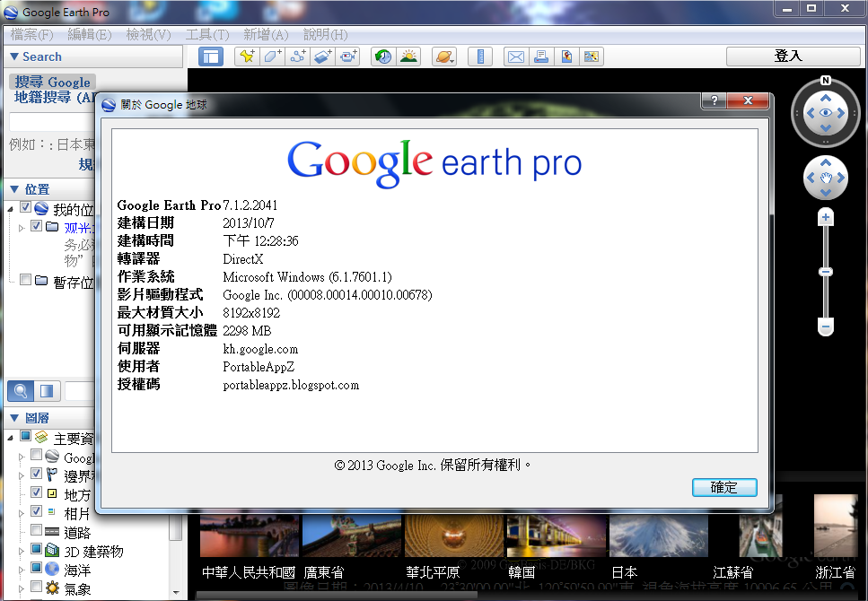Screen dimensions: 868x601
Task: Click the help question mark in About dialog
Action: [x=715, y=100]
